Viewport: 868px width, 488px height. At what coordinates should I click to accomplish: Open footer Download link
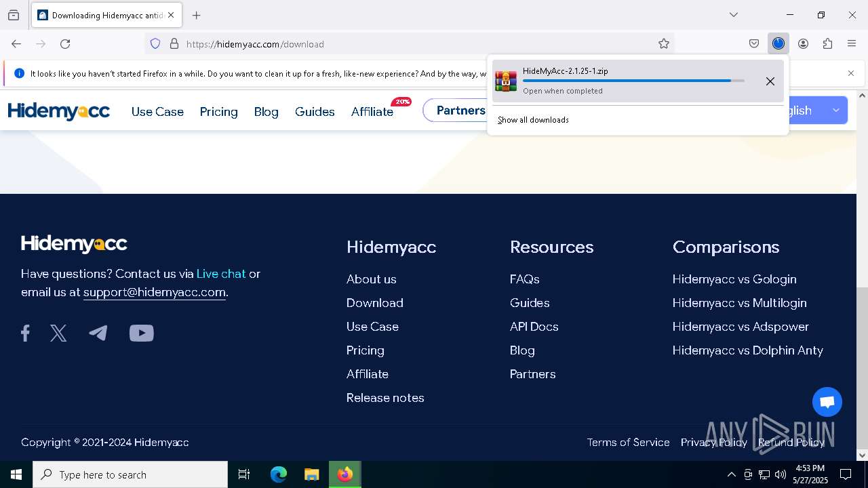pyautogui.click(x=375, y=303)
